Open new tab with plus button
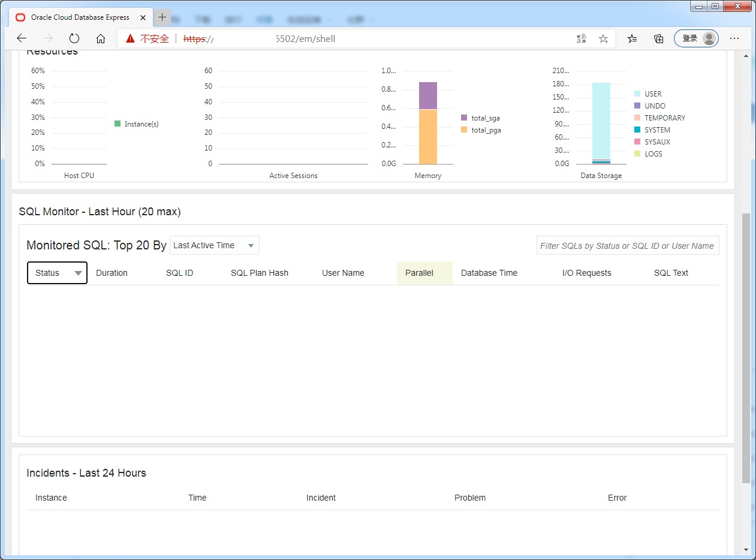This screenshot has height=560, width=756. [162, 17]
